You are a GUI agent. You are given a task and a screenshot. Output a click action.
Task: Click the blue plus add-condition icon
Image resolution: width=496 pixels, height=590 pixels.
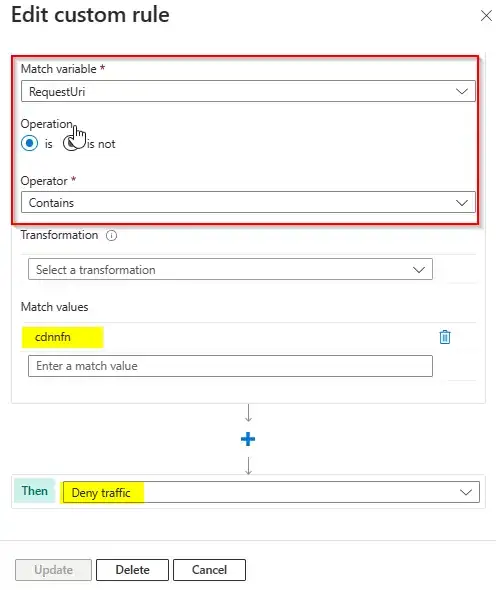coord(248,439)
